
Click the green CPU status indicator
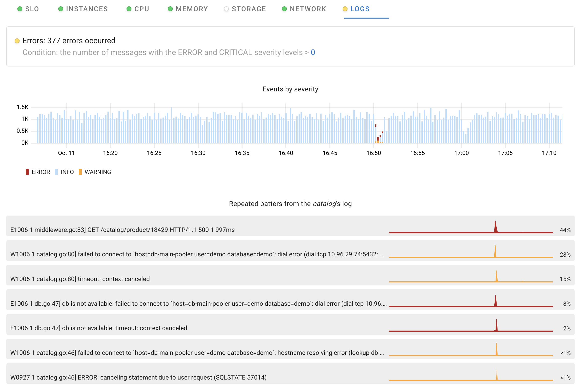click(129, 9)
